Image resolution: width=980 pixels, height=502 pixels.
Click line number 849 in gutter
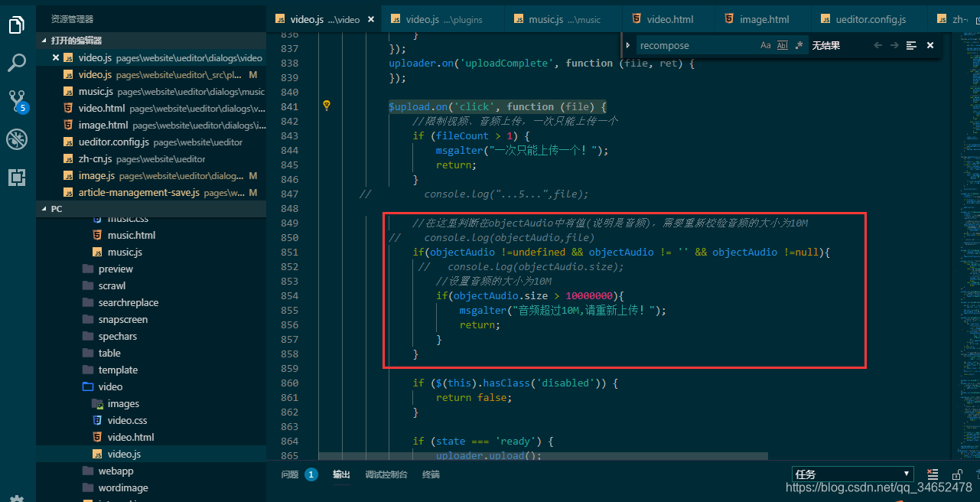click(289, 223)
